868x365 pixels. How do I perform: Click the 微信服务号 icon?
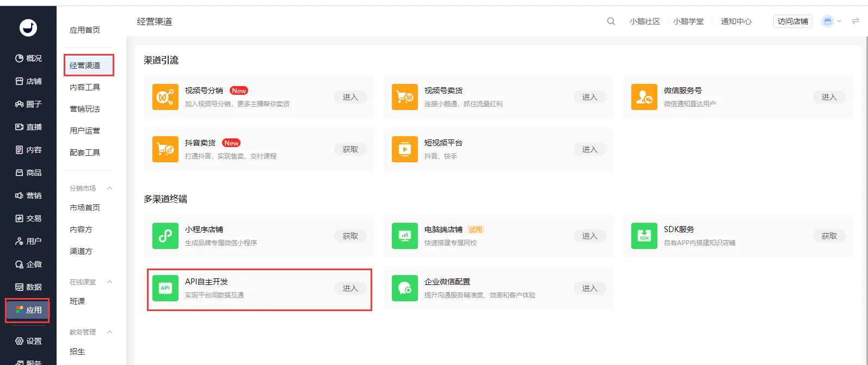pos(644,97)
